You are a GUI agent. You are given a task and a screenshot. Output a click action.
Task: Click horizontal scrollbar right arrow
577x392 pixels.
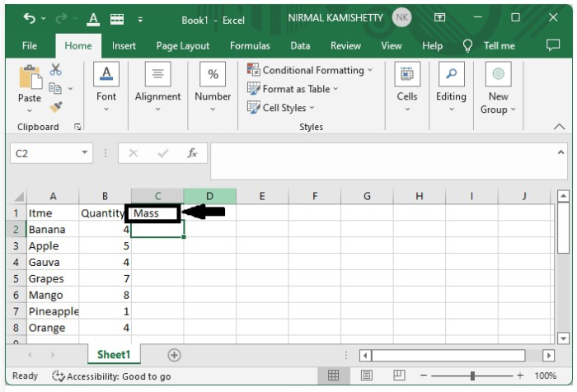click(x=548, y=356)
